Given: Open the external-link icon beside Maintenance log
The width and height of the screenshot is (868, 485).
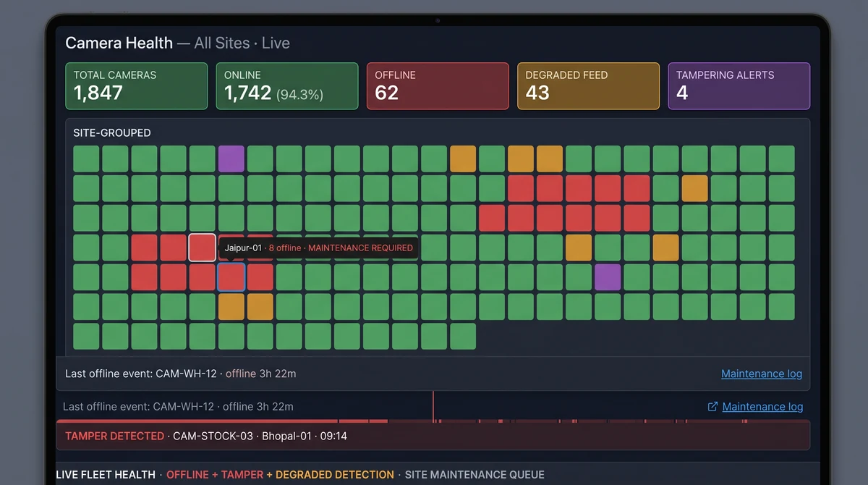Looking at the screenshot, I should tap(712, 407).
